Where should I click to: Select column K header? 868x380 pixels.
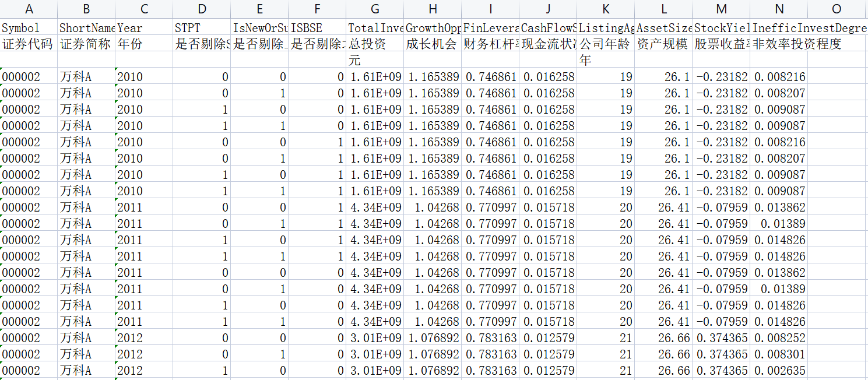point(606,9)
